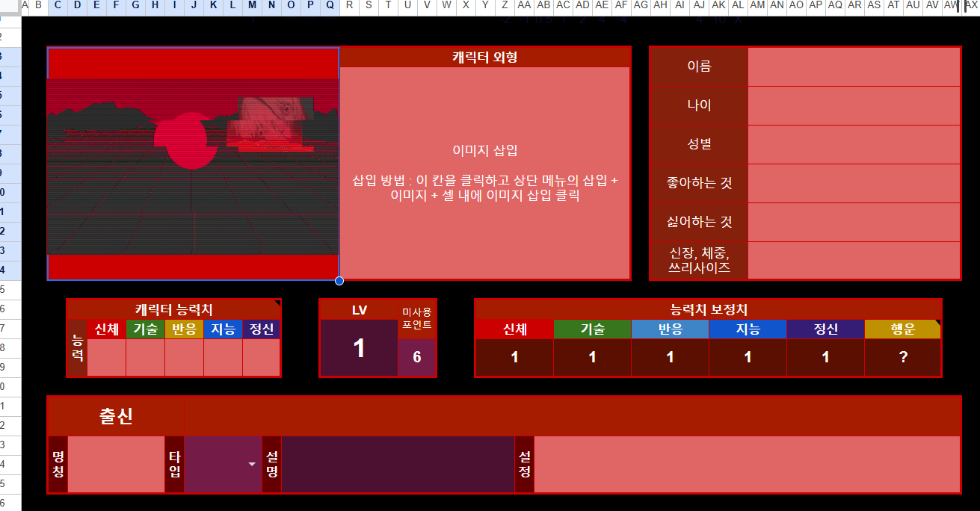
Task: Select column header Q
Action: pos(330,6)
